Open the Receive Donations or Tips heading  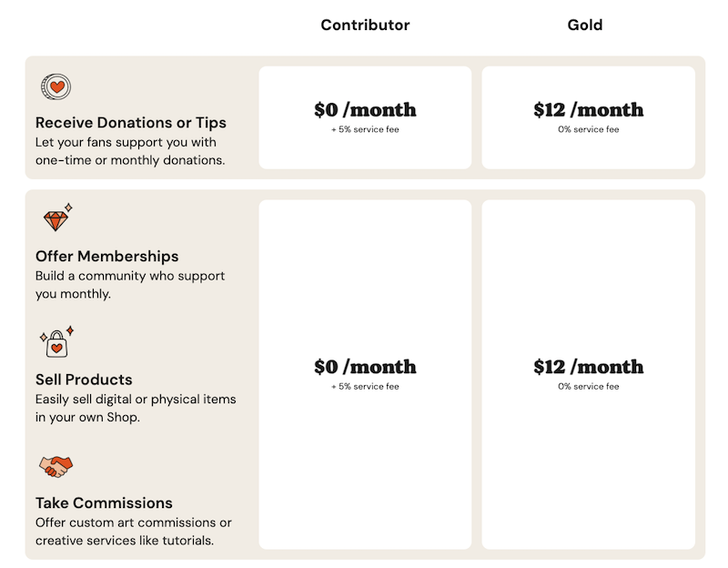(x=131, y=123)
